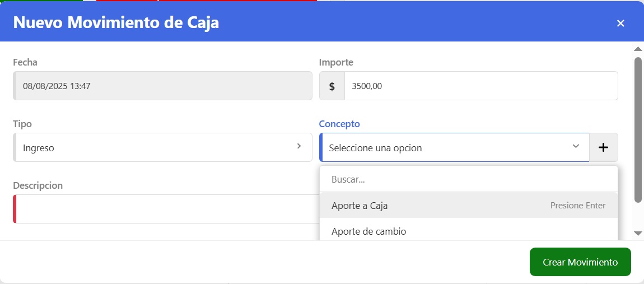The height and width of the screenshot is (284, 644).
Task: Click the dollar sign currency prefix
Action: coord(332,86)
